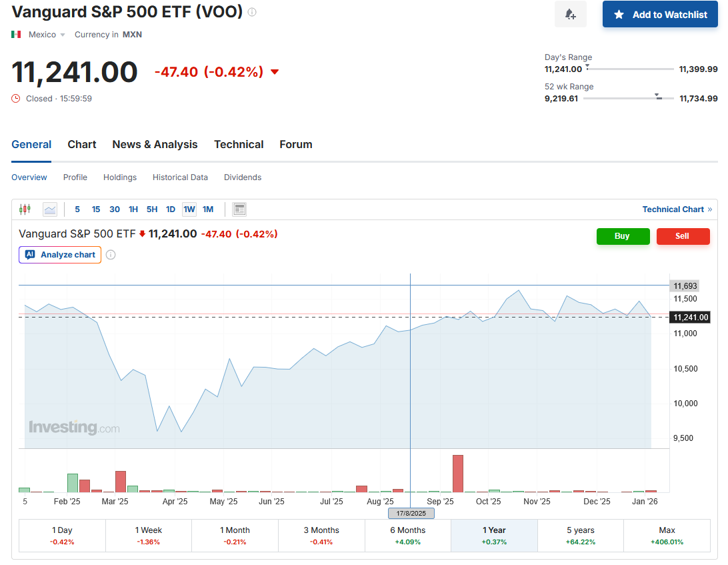
Task: Click the info icon beside VOO title
Action: pyautogui.click(x=252, y=12)
